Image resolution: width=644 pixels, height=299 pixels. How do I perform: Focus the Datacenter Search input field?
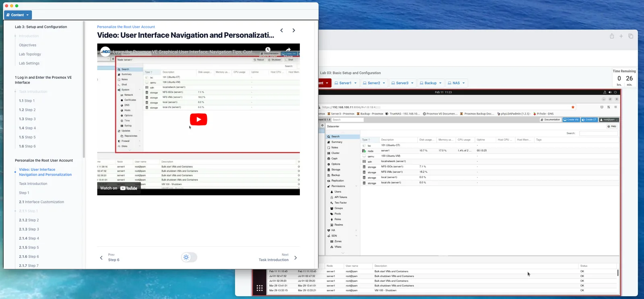(x=598, y=133)
